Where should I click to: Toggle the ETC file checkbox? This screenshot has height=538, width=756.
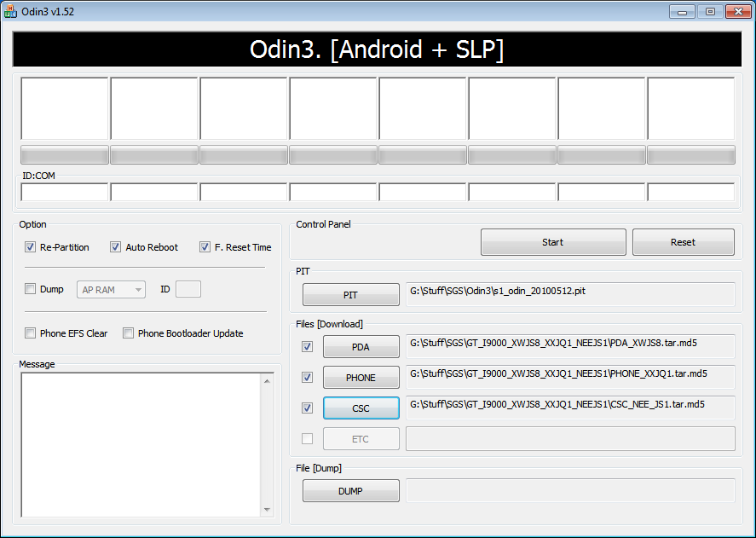click(307, 438)
